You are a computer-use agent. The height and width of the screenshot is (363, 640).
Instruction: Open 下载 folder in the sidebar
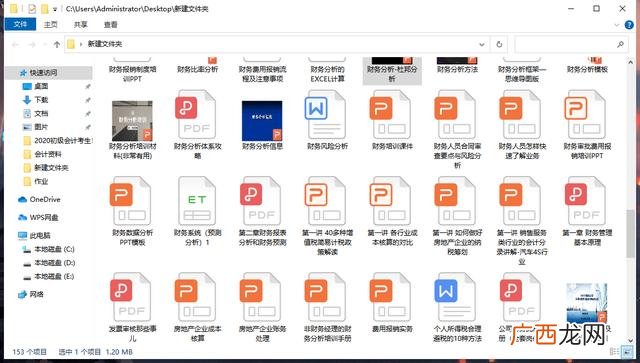click(x=41, y=100)
